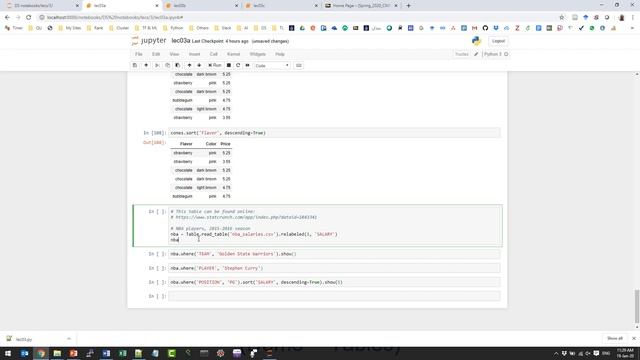Open Windows Start menu
Image resolution: width=640 pixels, height=360 pixels.
tap(8, 353)
